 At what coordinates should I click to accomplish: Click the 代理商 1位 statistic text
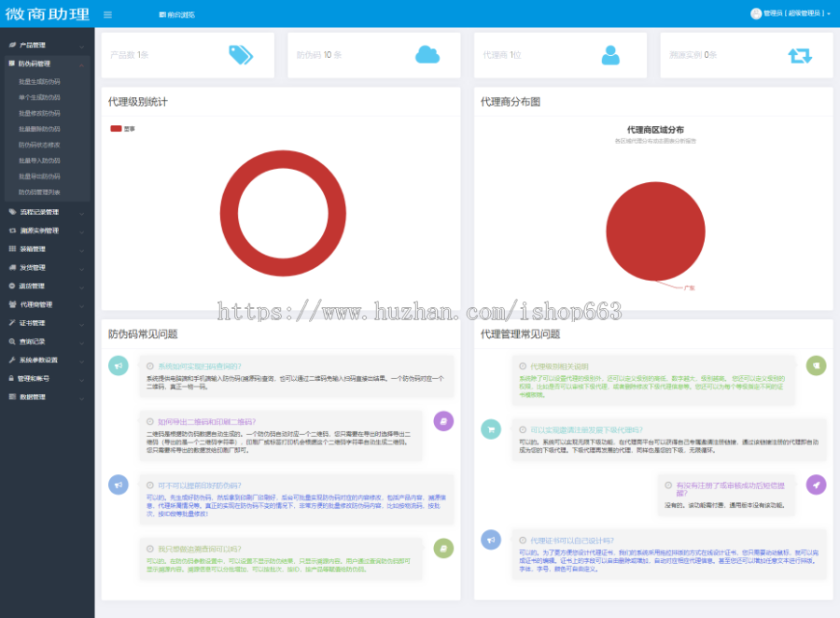[502, 55]
